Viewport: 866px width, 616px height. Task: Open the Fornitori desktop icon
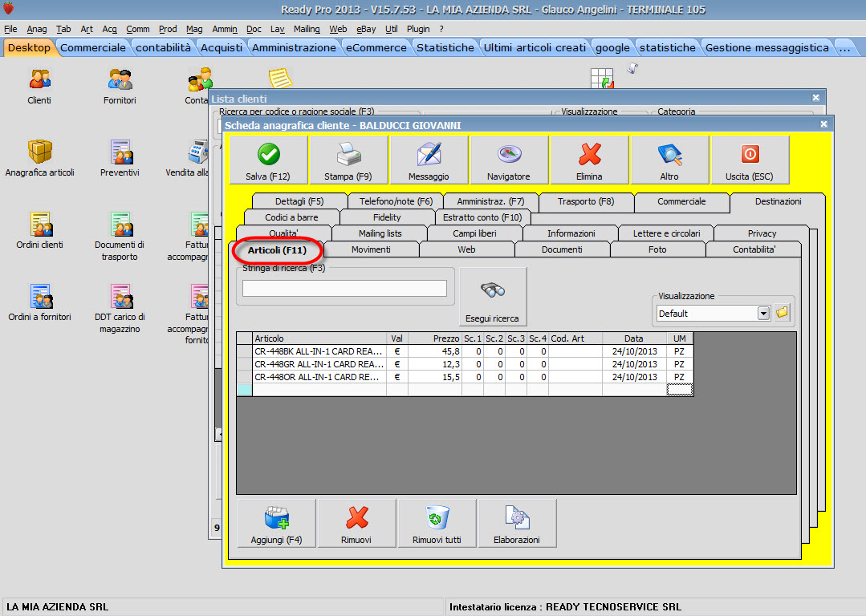click(120, 79)
